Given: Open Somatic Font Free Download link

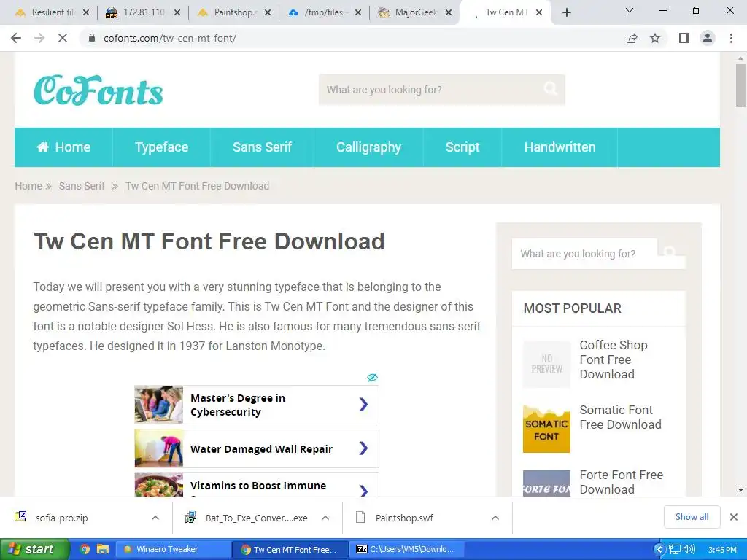Looking at the screenshot, I should point(620,417).
